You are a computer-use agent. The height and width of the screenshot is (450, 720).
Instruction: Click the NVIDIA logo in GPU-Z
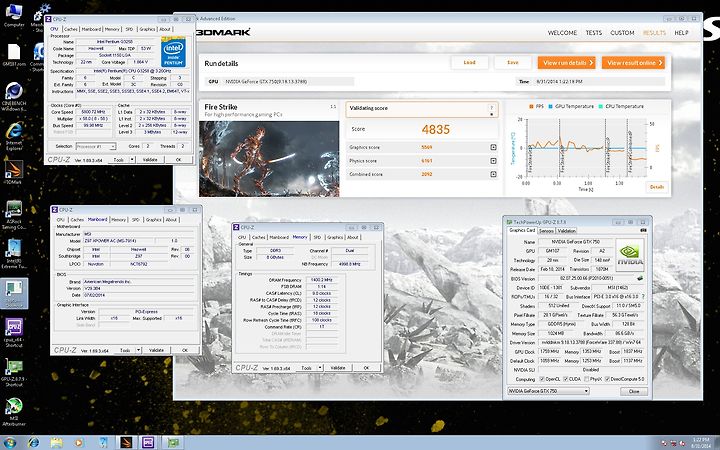coord(629,253)
